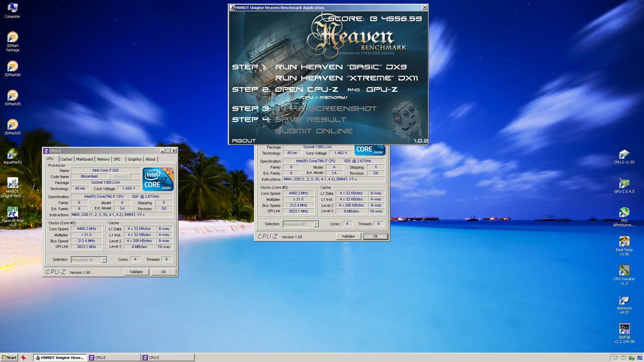Screen dimensions: 644x362
Task: Launch SetFSB desktop shortcut
Action: (624, 333)
